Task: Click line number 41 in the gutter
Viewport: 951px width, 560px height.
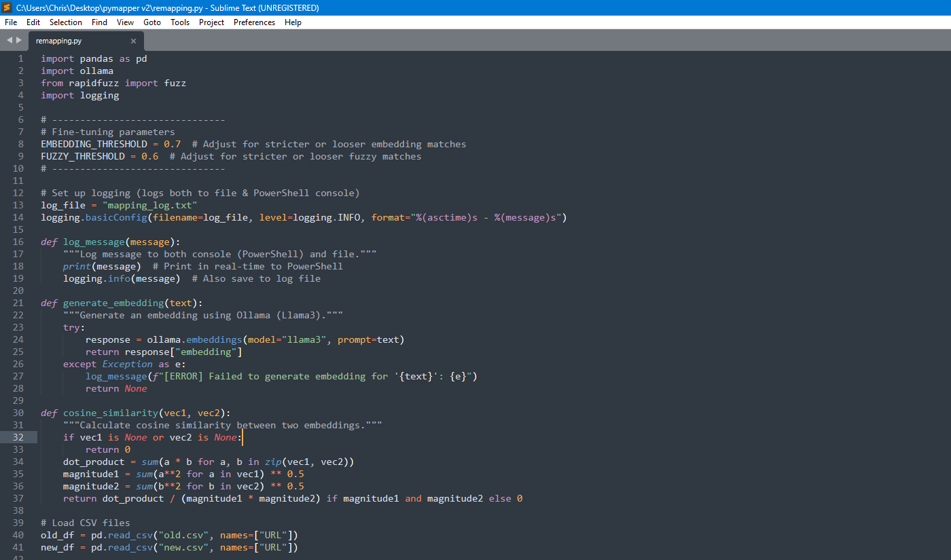Action: 18,547
